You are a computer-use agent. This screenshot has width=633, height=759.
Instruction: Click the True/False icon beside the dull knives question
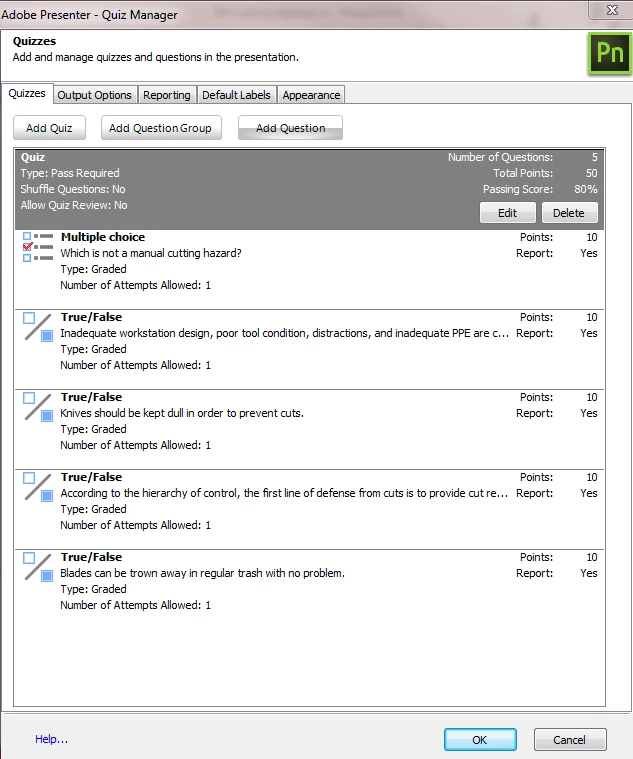point(38,407)
